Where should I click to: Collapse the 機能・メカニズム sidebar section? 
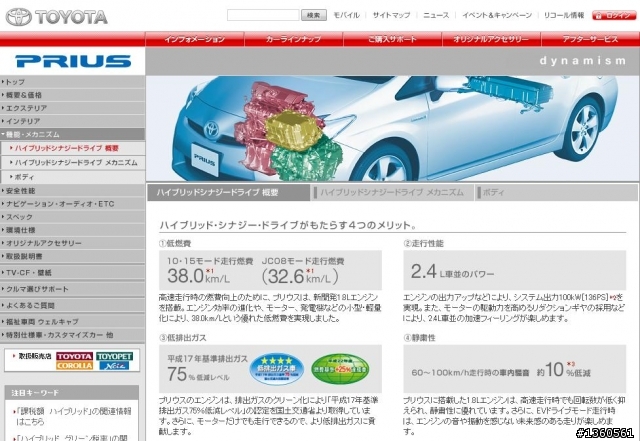coord(72,134)
